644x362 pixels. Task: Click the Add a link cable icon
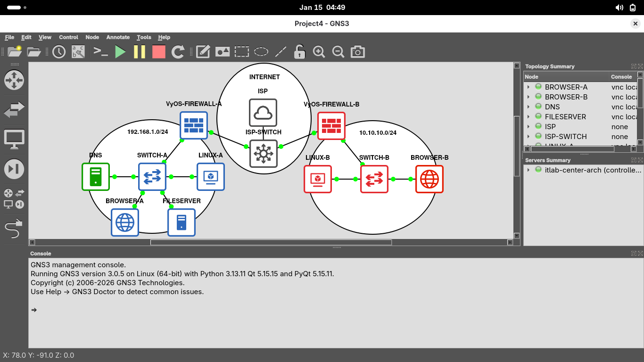(14, 230)
